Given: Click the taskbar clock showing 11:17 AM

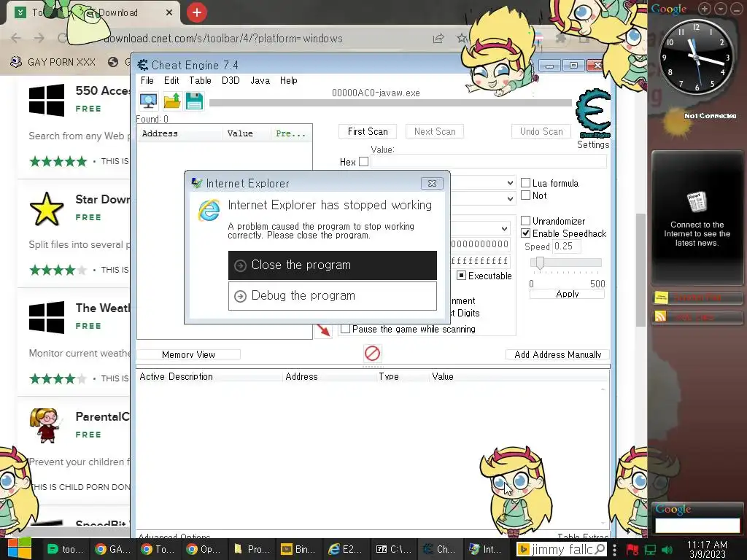Looking at the screenshot, I should (707, 549).
